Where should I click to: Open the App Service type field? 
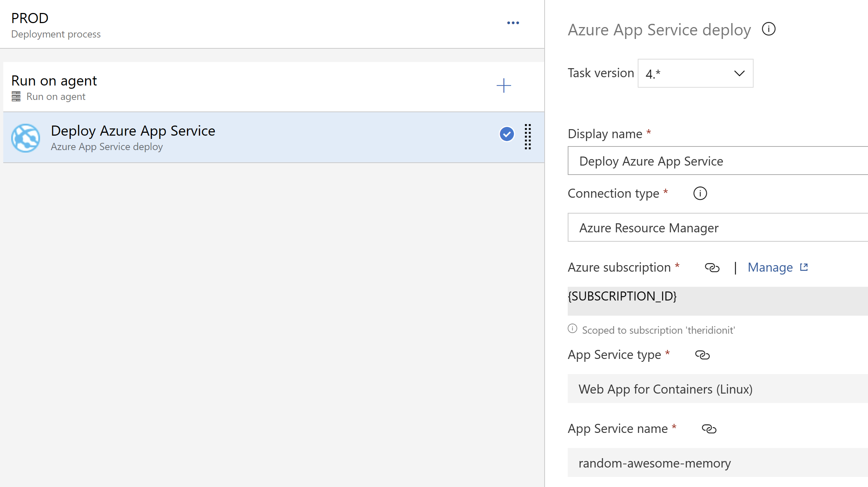717,389
